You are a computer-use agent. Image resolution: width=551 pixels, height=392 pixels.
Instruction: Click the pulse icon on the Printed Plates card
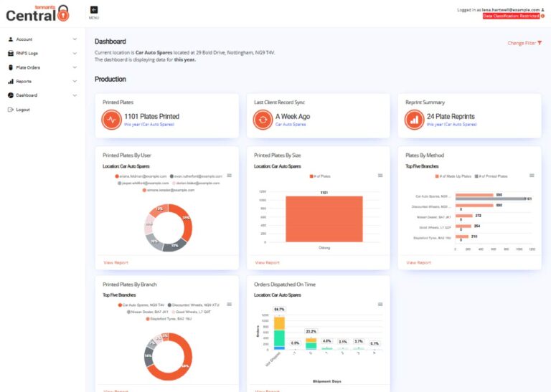click(x=111, y=120)
